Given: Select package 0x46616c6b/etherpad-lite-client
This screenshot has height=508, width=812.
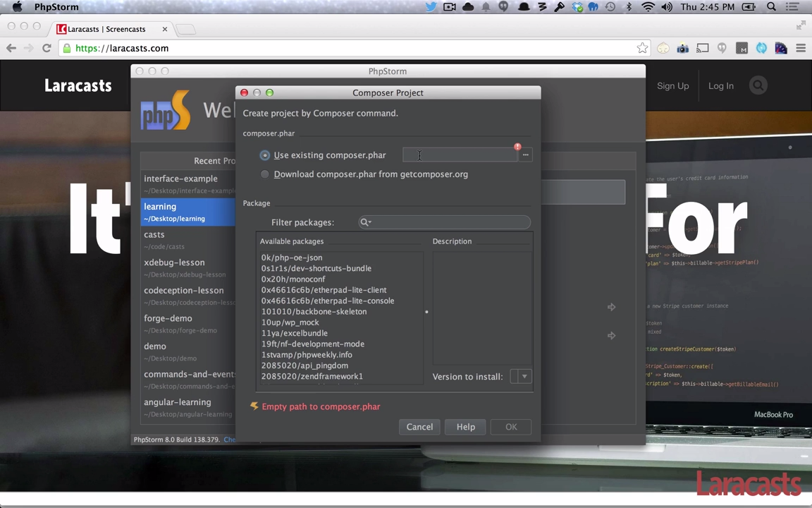Looking at the screenshot, I should click(x=324, y=290).
